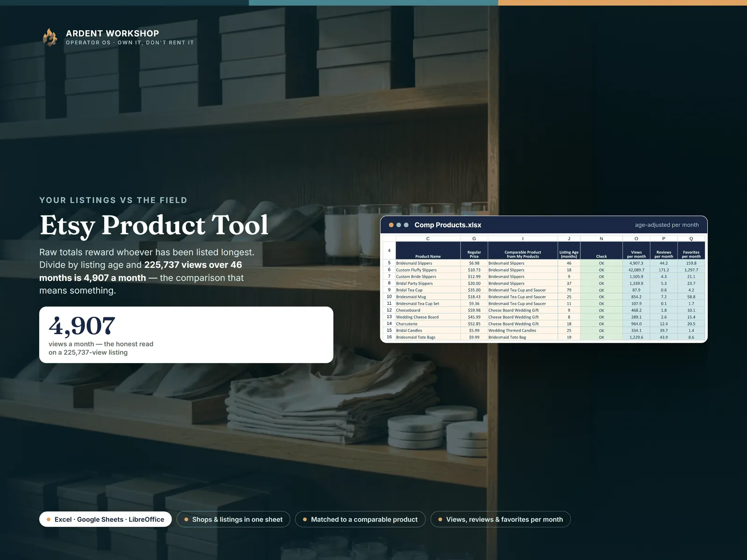
Task: Click the Matched to a comparable product pill
Action: 360,519
